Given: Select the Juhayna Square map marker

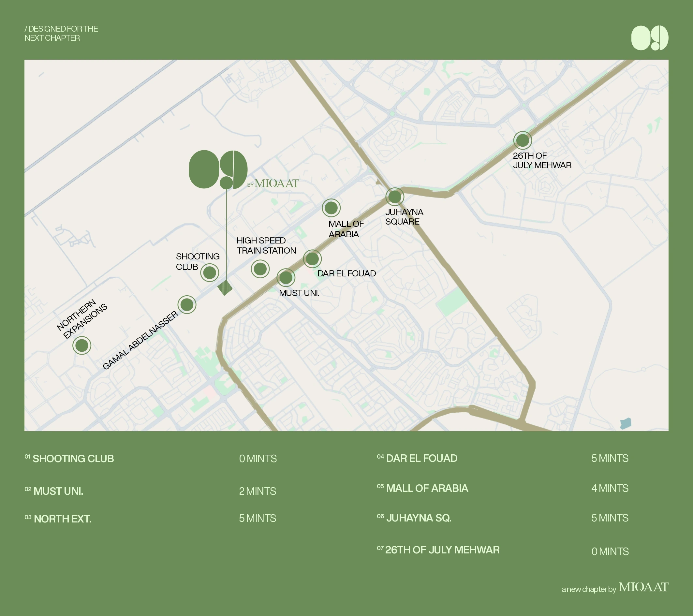Looking at the screenshot, I should click(395, 197).
